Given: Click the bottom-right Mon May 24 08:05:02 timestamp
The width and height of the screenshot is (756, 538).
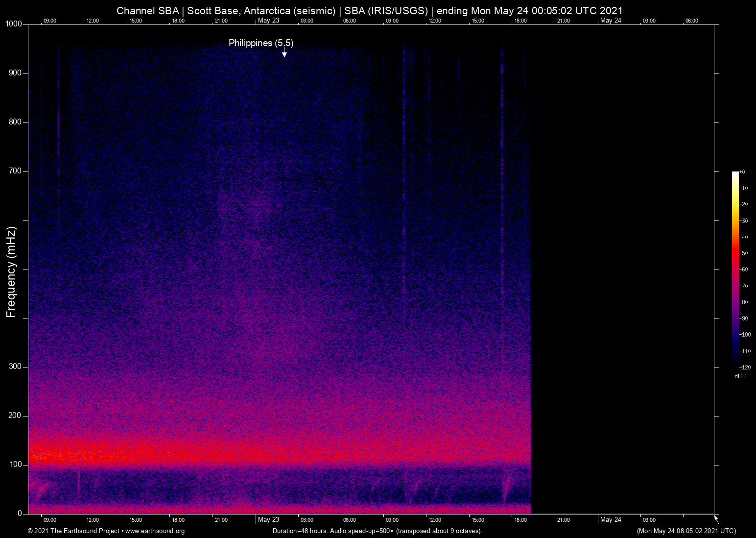Looking at the screenshot, I should click(686, 531).
